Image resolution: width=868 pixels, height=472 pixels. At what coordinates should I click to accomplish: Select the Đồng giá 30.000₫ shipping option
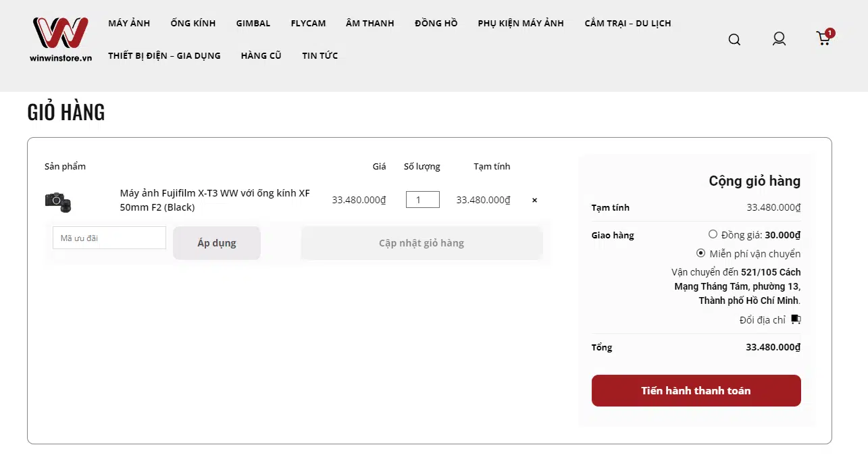pos(713,234)
